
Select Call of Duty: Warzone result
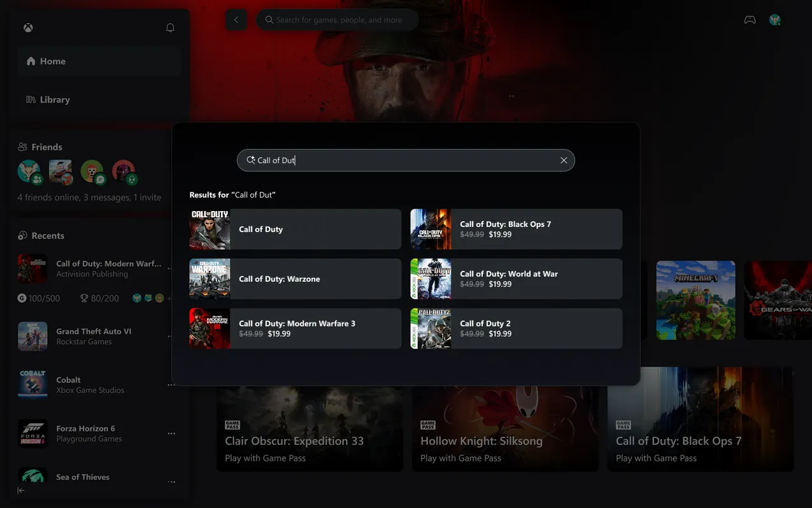pyautogui.click(x=296, y=279)
